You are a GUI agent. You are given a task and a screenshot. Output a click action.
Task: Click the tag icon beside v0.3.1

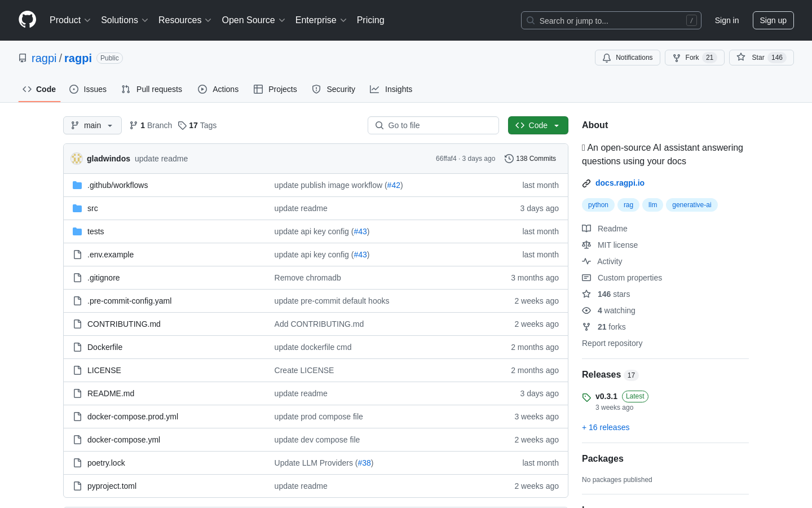586,397
